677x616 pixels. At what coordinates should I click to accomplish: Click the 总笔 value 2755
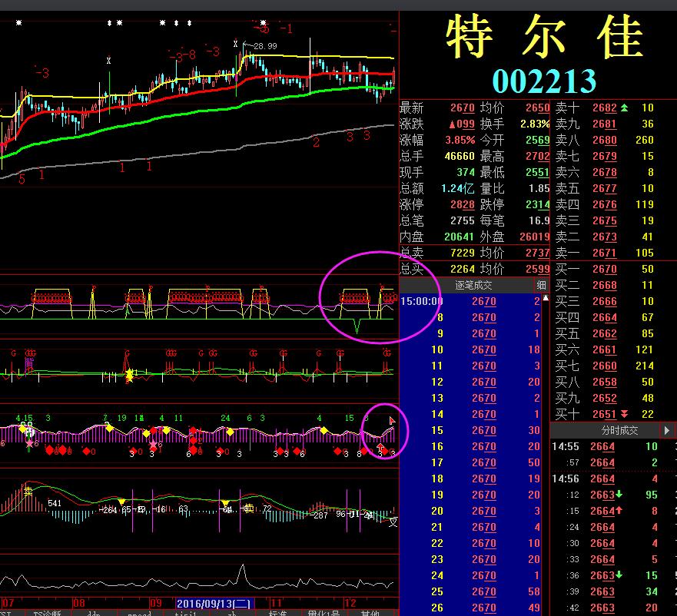[462, 220]
